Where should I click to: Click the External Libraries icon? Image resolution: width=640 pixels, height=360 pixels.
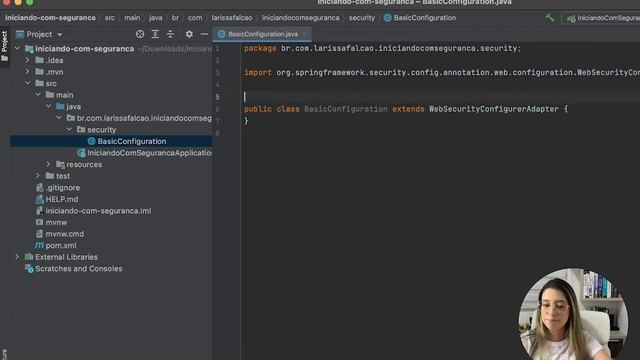(x=29, y=257)
